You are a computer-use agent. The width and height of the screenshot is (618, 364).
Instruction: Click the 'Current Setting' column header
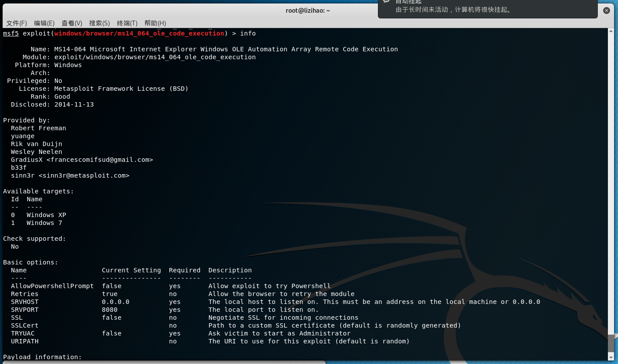point(131,270)
